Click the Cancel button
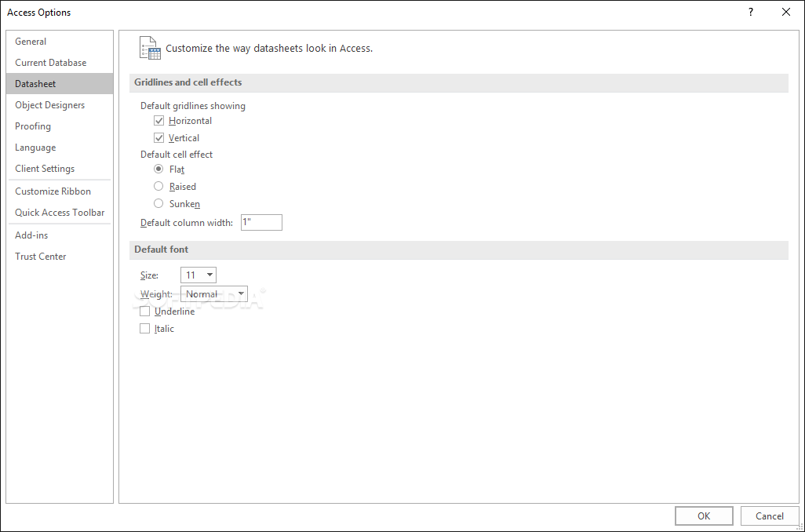 769,516
